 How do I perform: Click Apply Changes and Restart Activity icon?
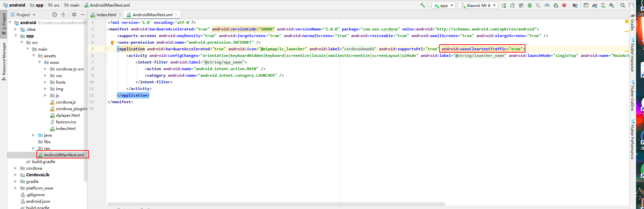pos(512,5)
